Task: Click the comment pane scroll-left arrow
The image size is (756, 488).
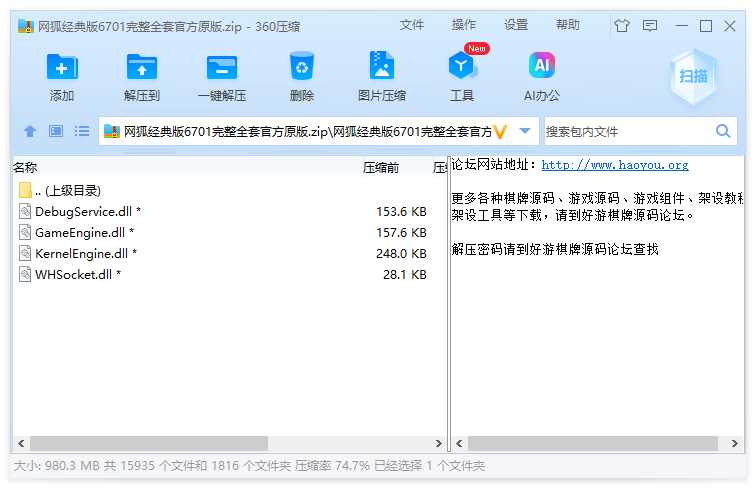Action: [459, 443]
